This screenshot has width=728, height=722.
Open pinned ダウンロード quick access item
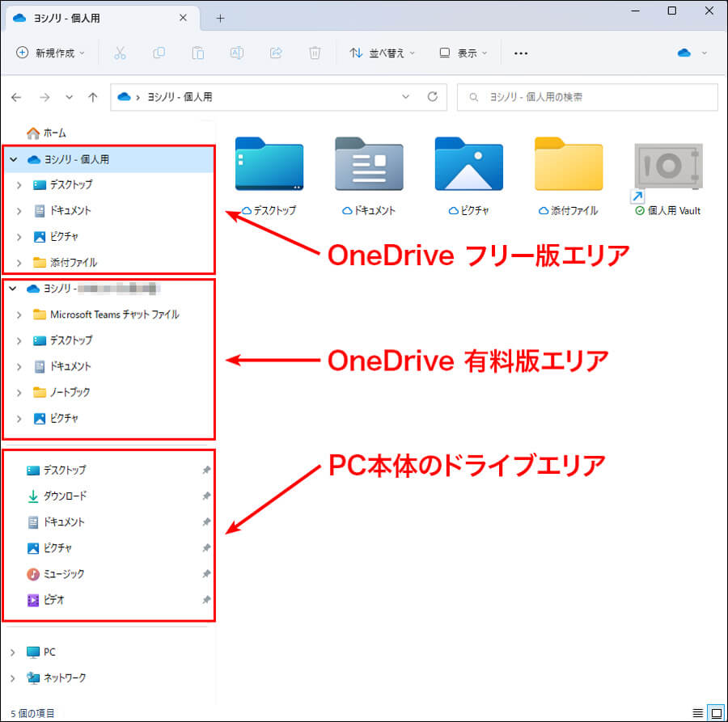tap(57, 496)
